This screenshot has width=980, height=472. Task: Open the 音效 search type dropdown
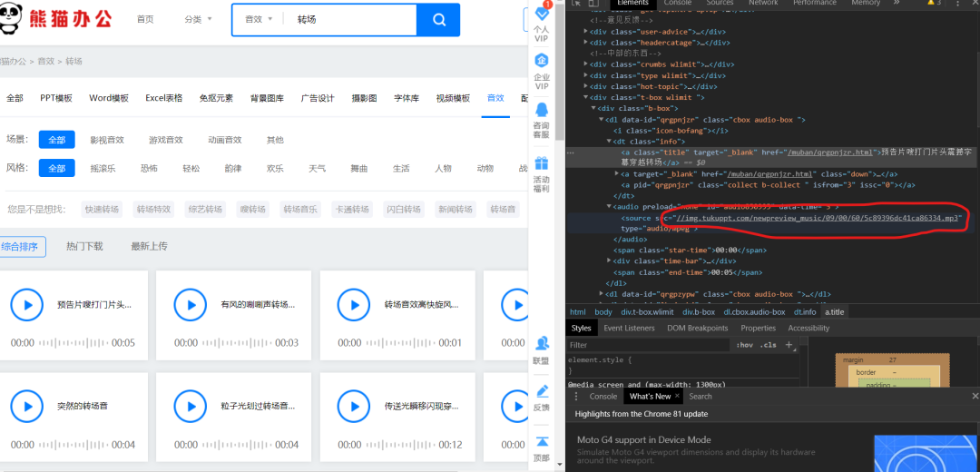tap(259, 19)
